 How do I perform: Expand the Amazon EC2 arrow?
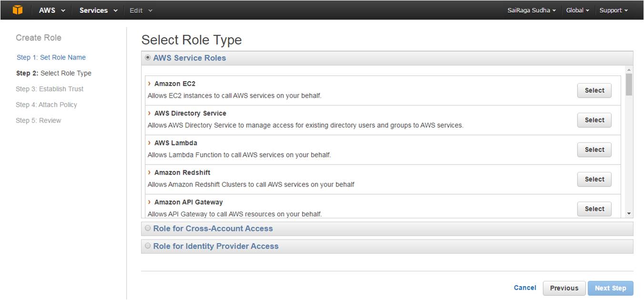click(150, 83)
